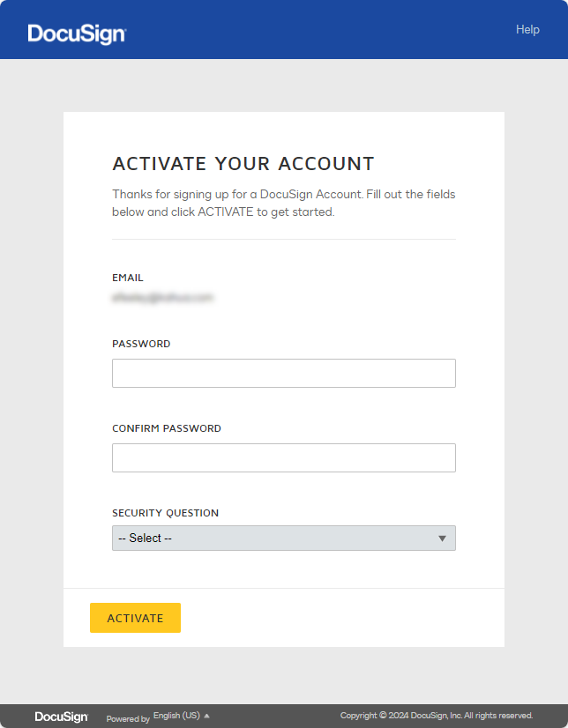
Task: Open the Security Question select menu
Action: [x=283, y=538]
